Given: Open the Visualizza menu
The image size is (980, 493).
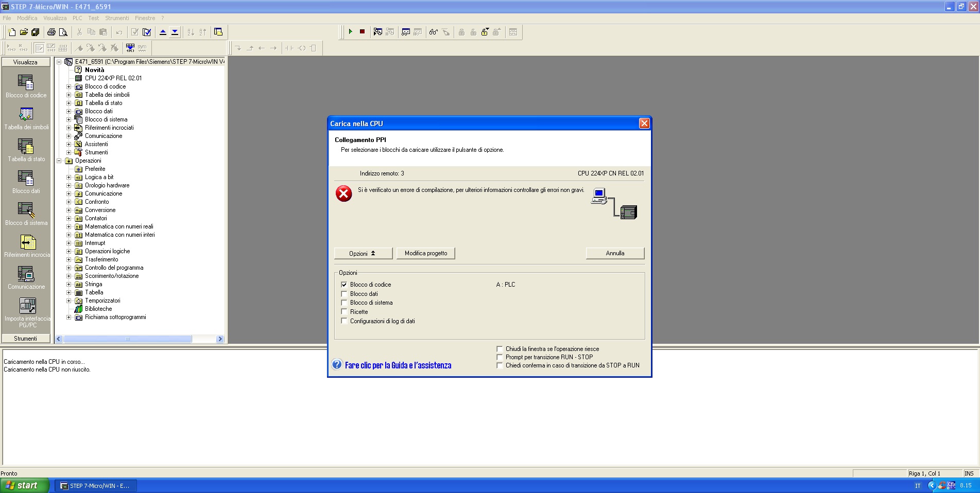Looking at the screenshot, I should (55, 18).
